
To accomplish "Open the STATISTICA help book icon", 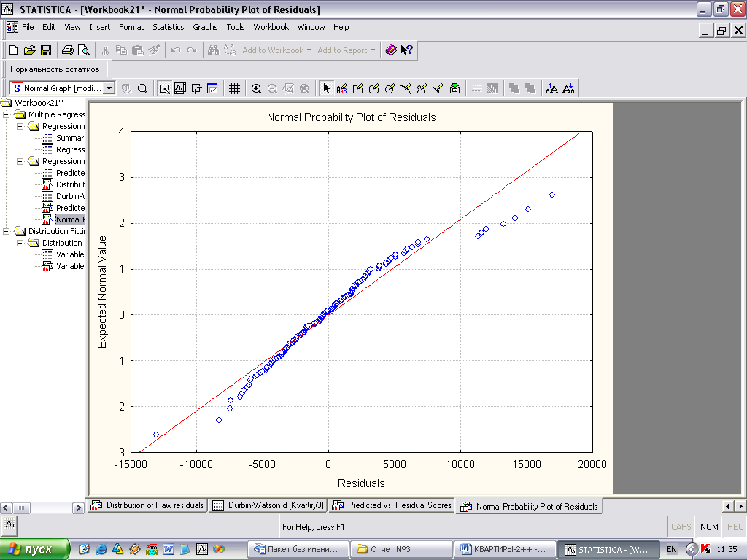I will point(391,50).
